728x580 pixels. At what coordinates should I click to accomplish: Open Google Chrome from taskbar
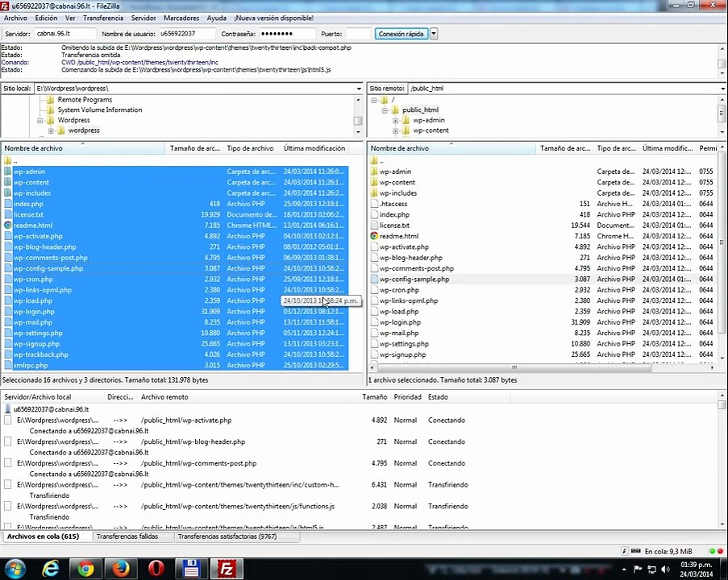pyautogui.click(x=85, y=569)
